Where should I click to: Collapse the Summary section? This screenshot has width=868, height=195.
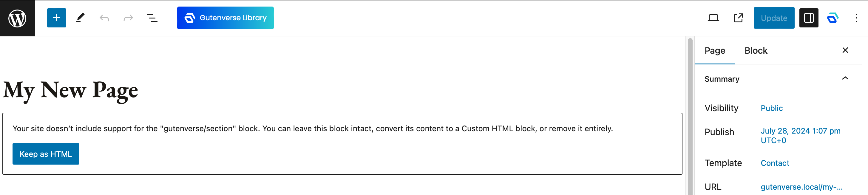845,79
